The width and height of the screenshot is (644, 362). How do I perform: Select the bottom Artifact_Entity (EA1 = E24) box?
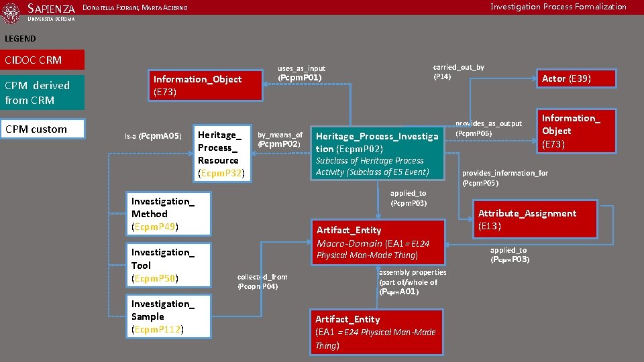[x=376, y=332]
